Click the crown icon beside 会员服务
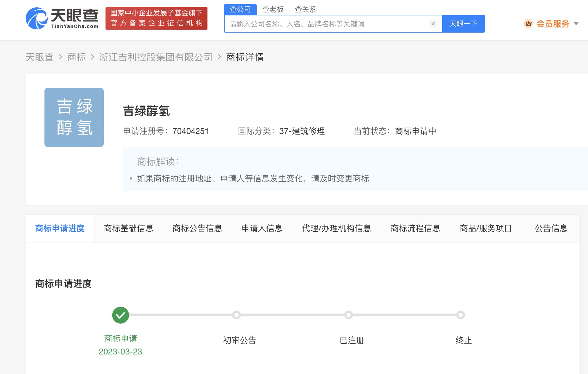The height and width of the screenshot is (374, 588). click(x=529, y=24)
